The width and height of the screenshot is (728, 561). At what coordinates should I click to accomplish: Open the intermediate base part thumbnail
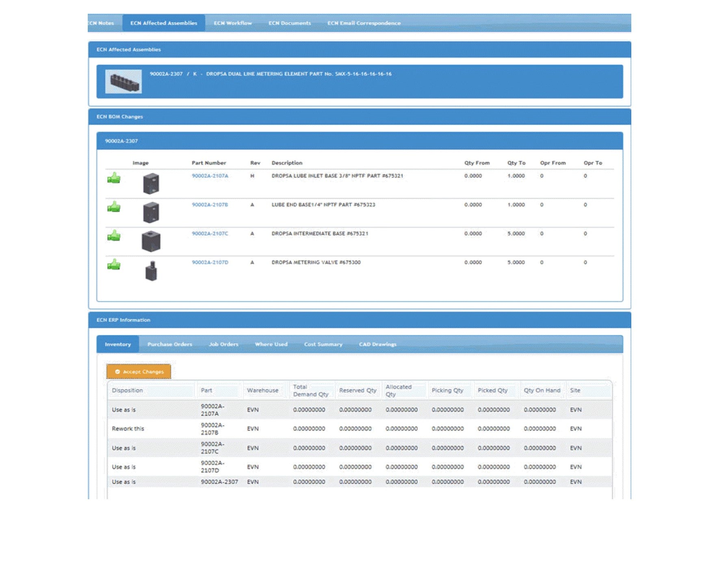pyautogui.click(x=151, y=241)
